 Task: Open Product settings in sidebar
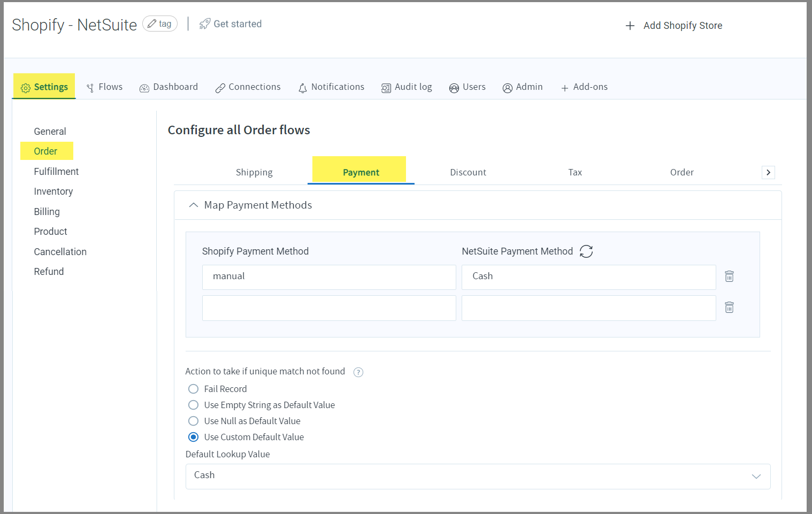(x=50, y=232)
